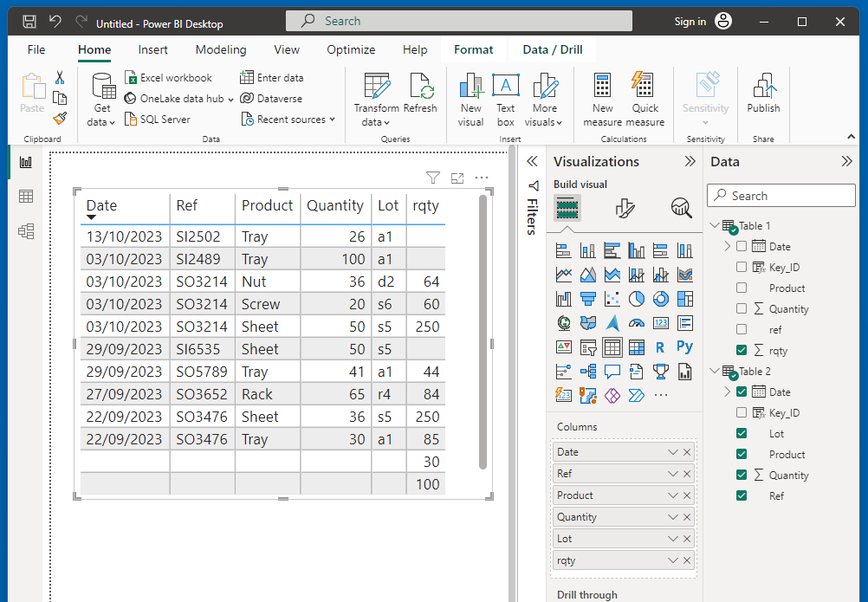Click the title bar Search box
This screenshot has width=868, height=602.
[459, 21]
